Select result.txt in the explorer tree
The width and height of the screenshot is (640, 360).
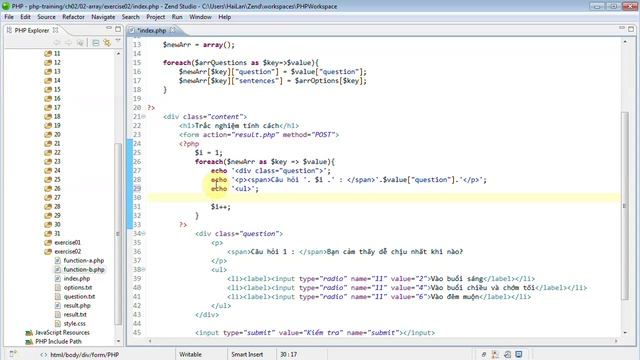[71, 314]
